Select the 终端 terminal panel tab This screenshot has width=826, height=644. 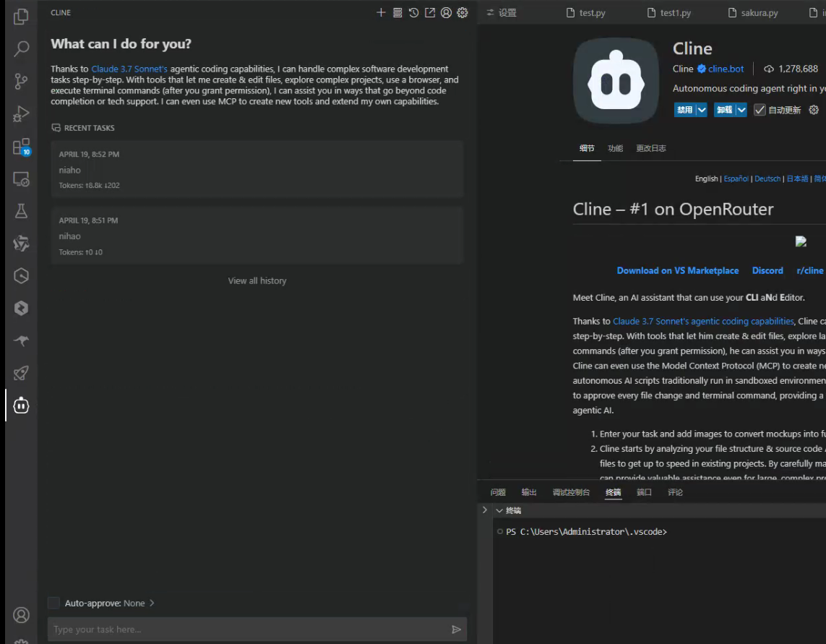614,492
